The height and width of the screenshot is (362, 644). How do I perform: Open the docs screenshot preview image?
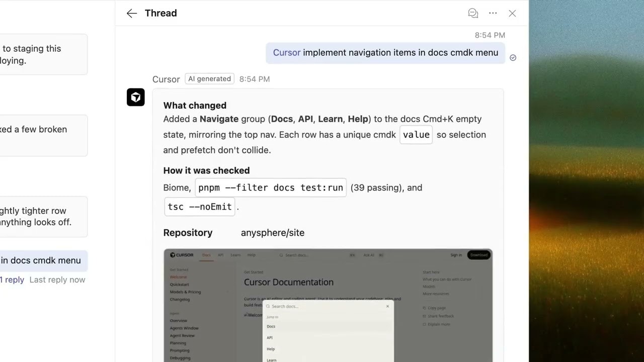[x=328, y=305]
